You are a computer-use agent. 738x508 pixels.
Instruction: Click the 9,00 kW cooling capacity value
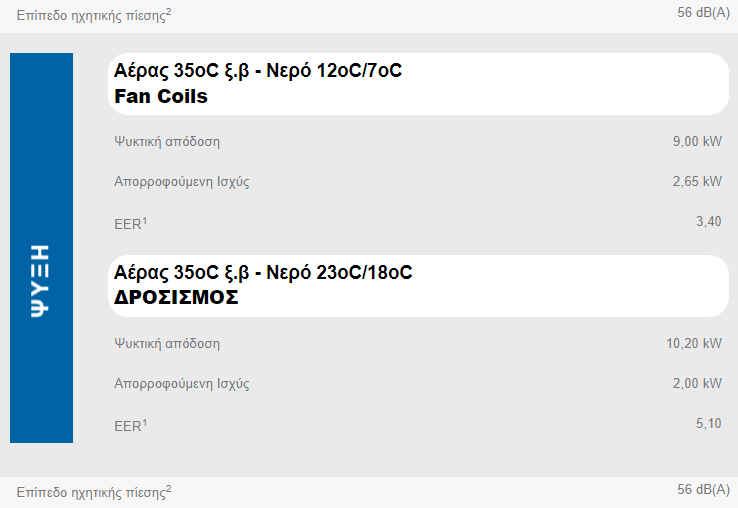(697, 142)
